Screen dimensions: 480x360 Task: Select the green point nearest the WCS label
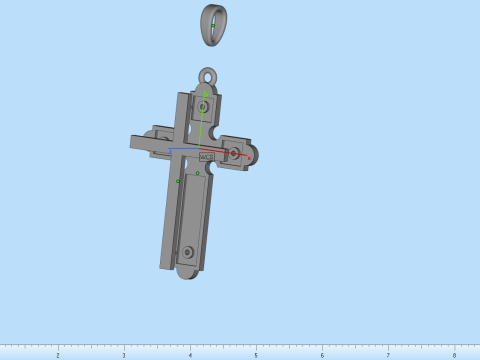click(198, 173)
